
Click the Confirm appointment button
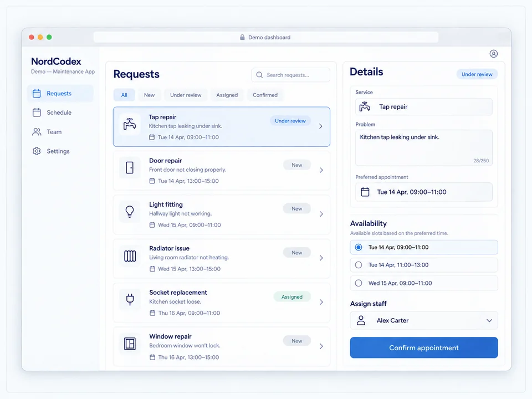[x=424, y=347]
